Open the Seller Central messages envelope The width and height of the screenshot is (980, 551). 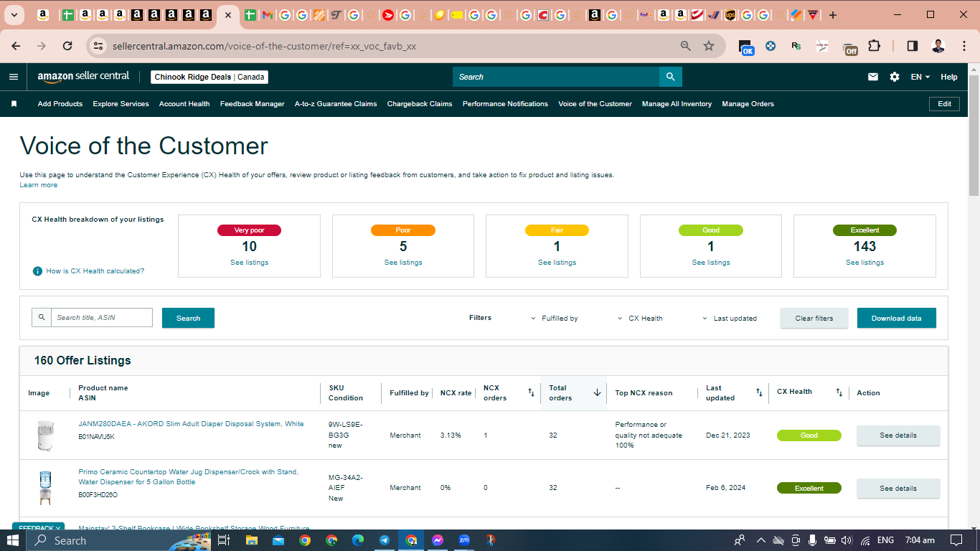pyautogui.click(x=873, y=77)
